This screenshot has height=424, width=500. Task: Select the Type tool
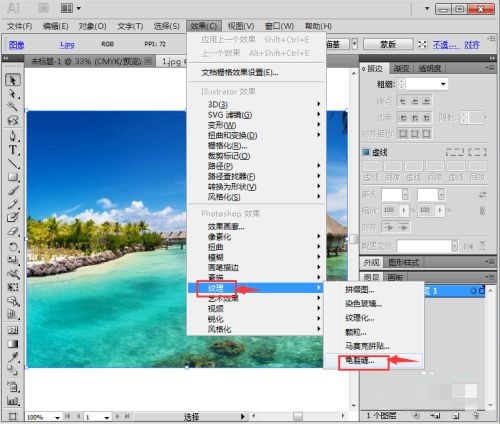click(x=13, y=150)
